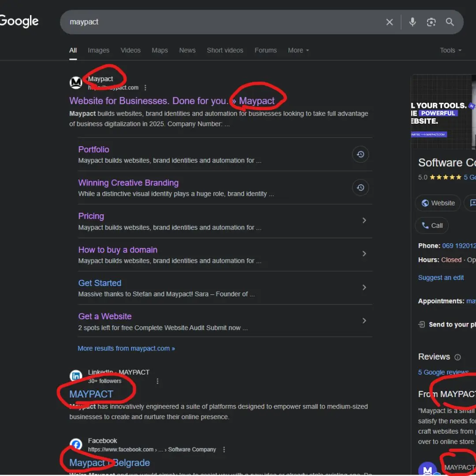Open three-dot menu for Maypact result
This screenshot has height=476, width=476.
(x=145, y=88)
